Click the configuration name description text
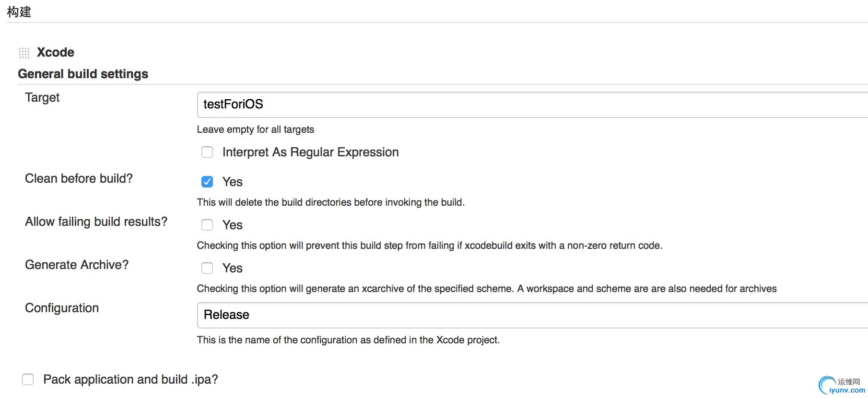The image size is (868, 398). tap(348, 340)
